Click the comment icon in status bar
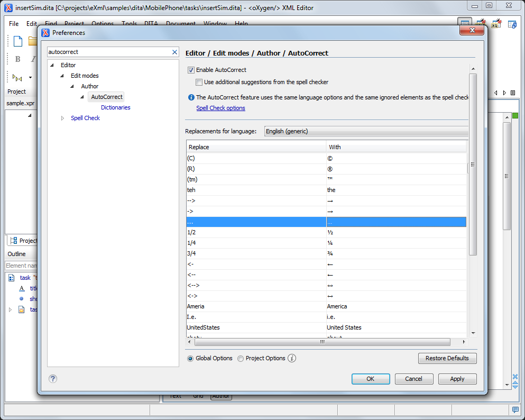525x420 pixels. (x=515, y=409)
